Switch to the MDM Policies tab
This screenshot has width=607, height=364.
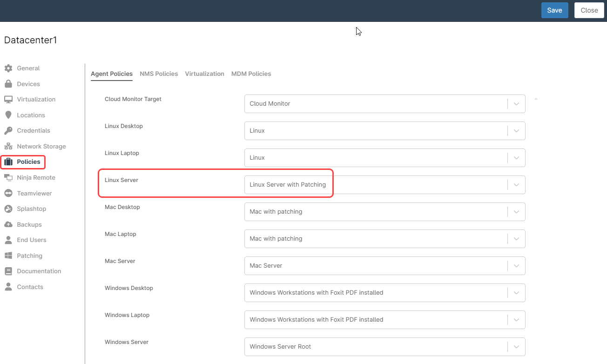251,74
